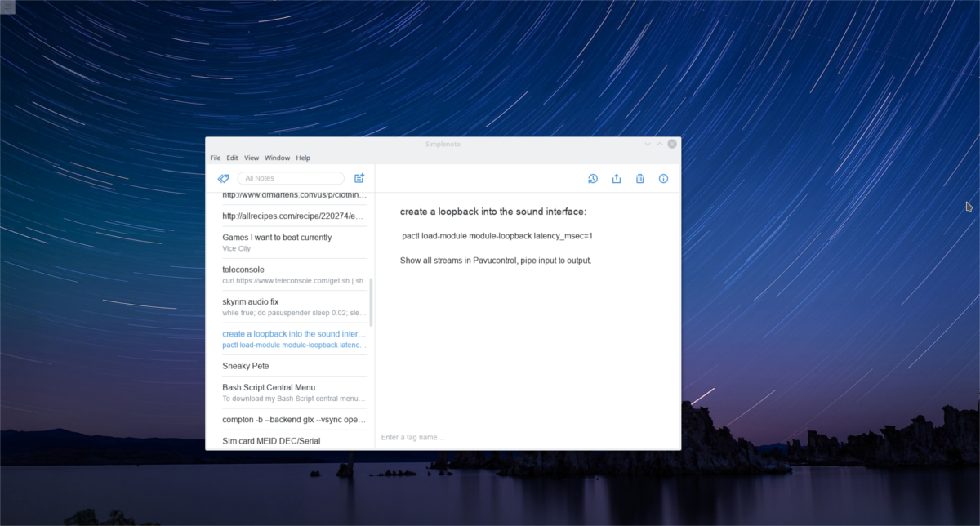Open the File menu
The width and height of the screenshot is (980, 526).
(x=216, y=158)
